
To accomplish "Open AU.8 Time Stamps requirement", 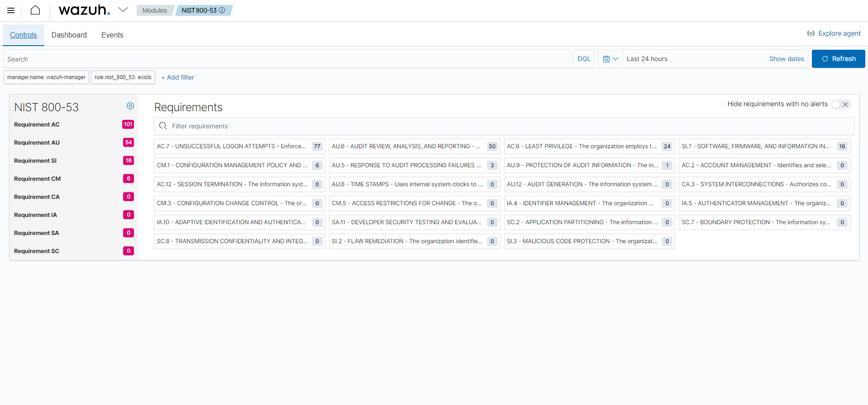I will [415, 184].
